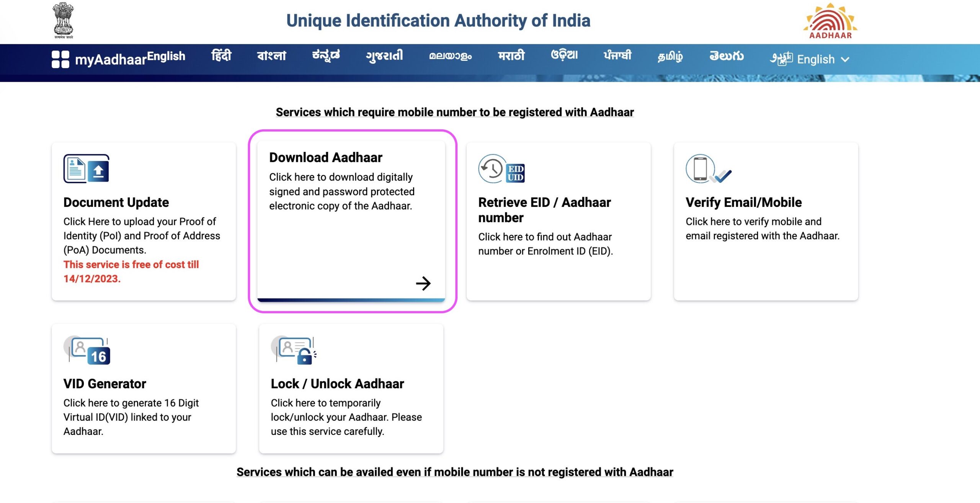This screenshot has width=980, height=503.
Task: Click the Lock/Unlock Aadhaar padlock icon
Action: [x=294, y=350]
